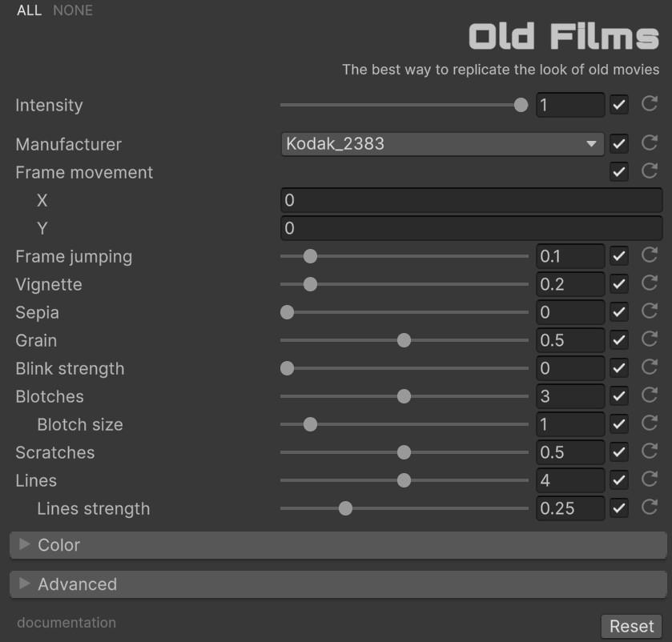Reset Lines strength with the arrow icon
672x642 pixels.
click(650, 508)
